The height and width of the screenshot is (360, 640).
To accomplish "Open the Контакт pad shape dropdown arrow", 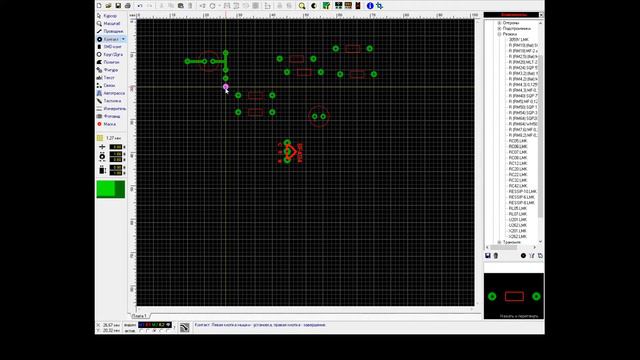I will pyautogui.click(x=123, y=39).
